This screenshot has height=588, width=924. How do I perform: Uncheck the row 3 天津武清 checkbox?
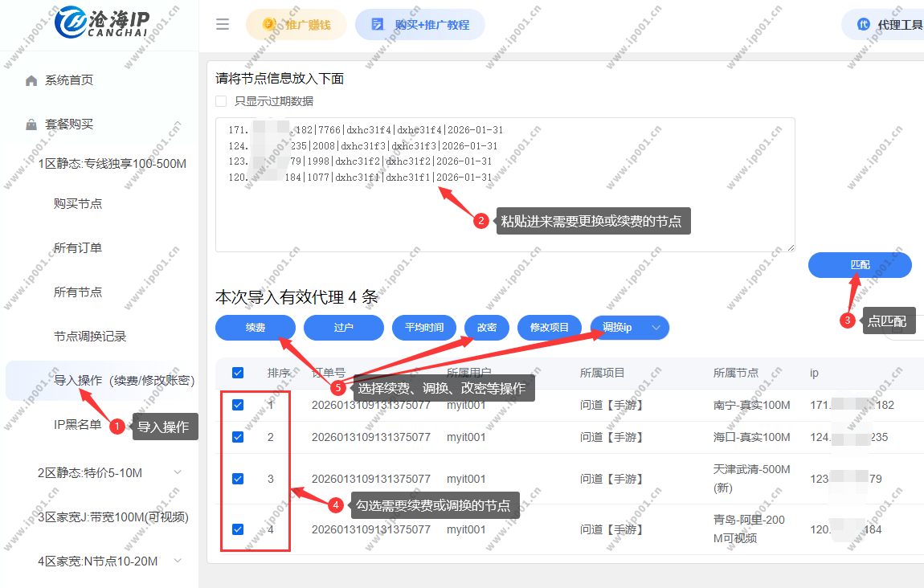click(x=238, y=479)
